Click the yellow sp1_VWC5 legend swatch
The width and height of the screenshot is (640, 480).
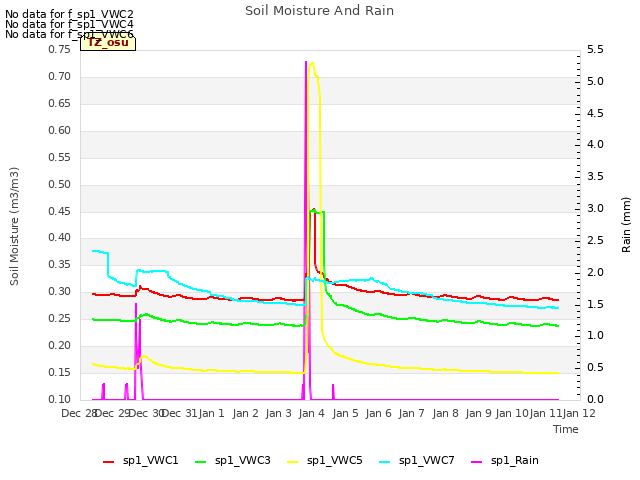coord(293,462)
